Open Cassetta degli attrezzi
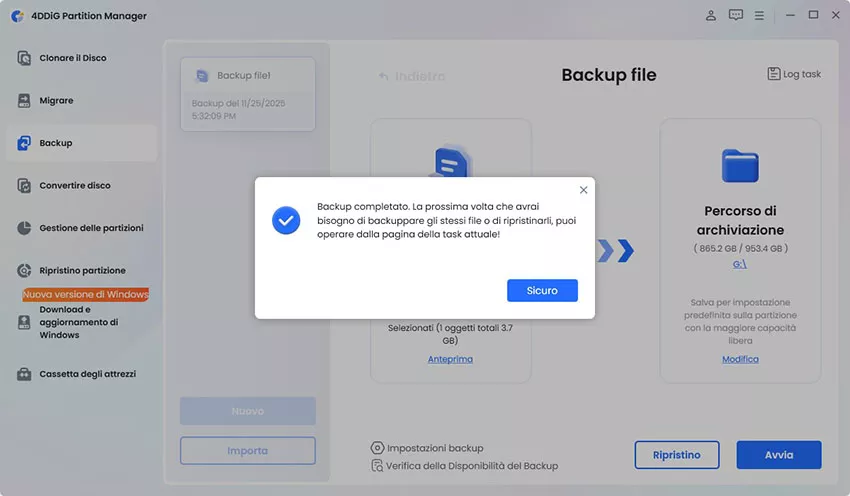 coord(88,374)
